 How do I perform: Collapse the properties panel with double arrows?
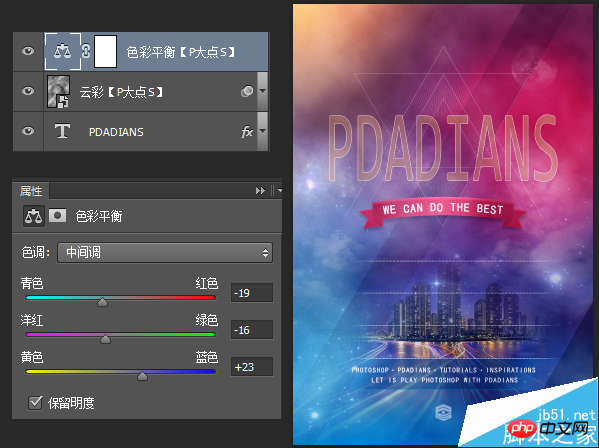tap(260, 190)
